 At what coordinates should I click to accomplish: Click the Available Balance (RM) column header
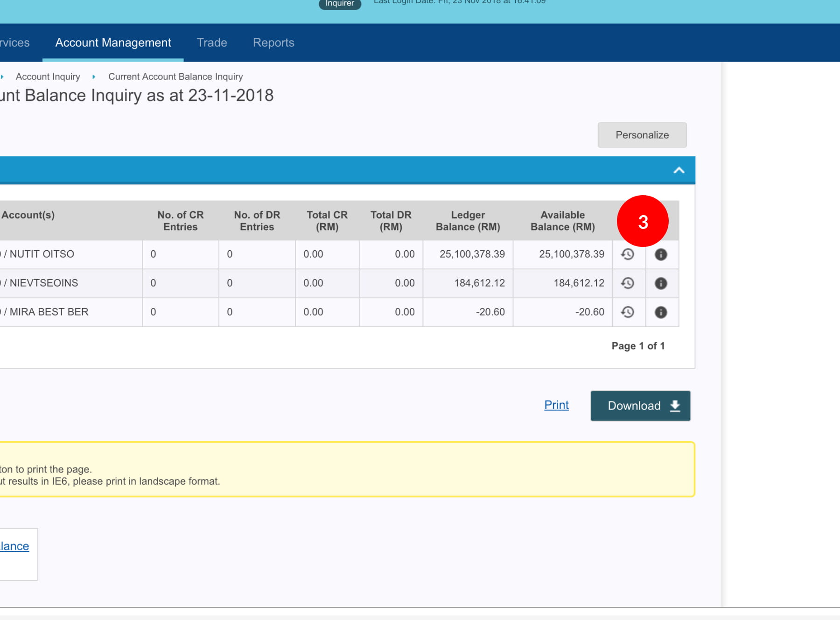pos(562,221)
